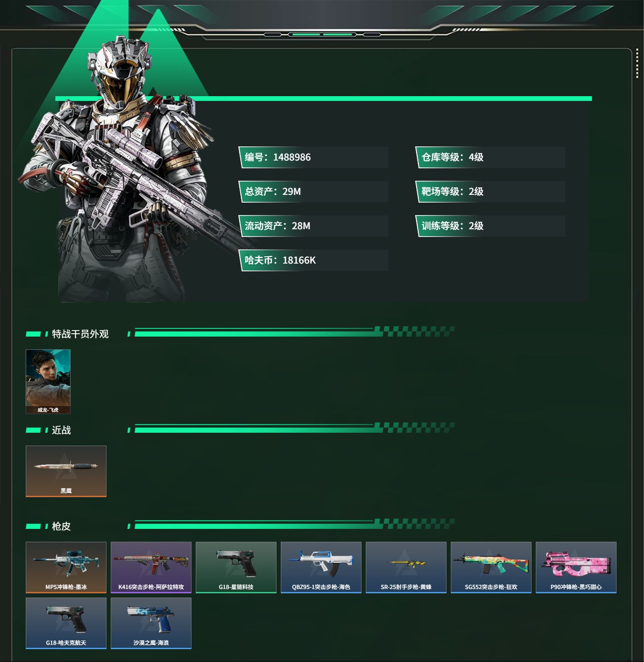Click the G18-哈夫克航天 pistol skin
The image size is (644, 662).
point(66,623)
